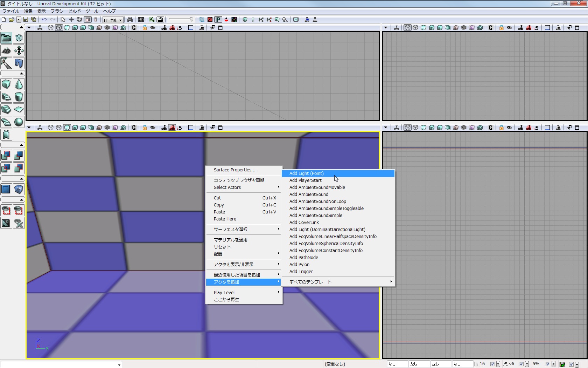Click the binoculars search icon
This screenshot has width=588, height=368.
pos(130,20)
